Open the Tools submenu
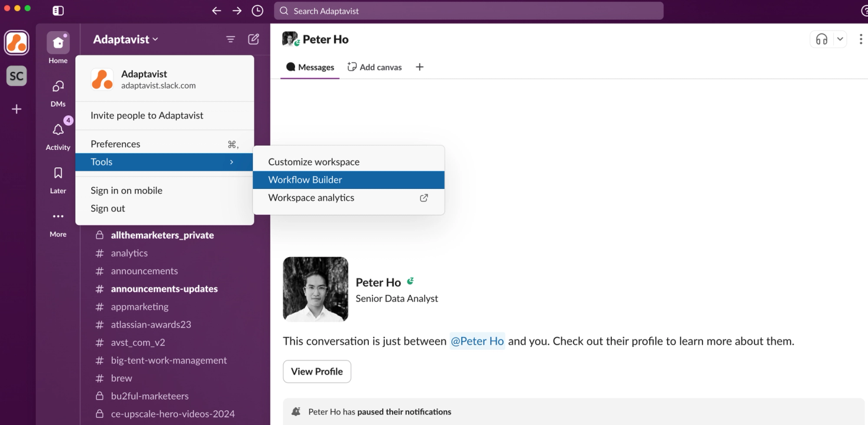Viewport: 868px width, 425px height. pos(165,162)
